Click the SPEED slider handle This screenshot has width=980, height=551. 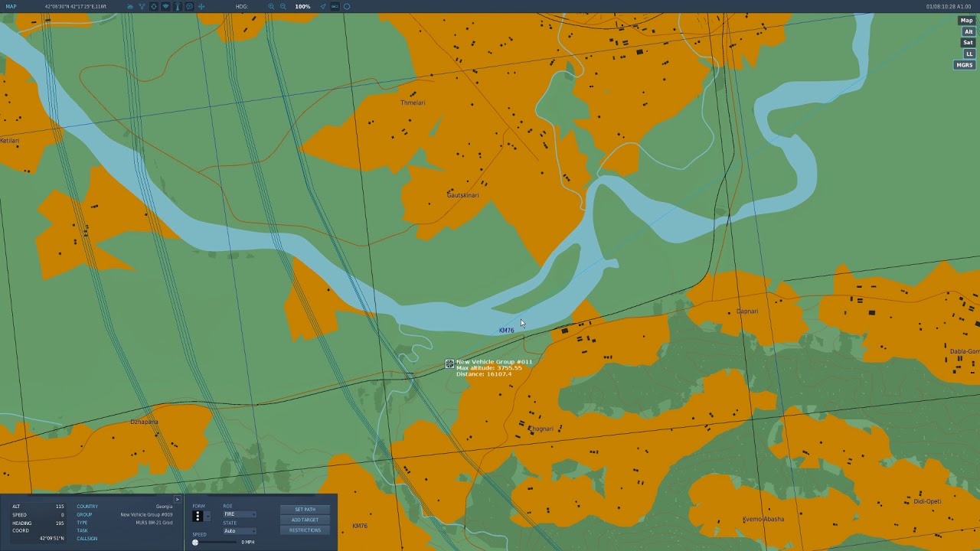point(195,543)
